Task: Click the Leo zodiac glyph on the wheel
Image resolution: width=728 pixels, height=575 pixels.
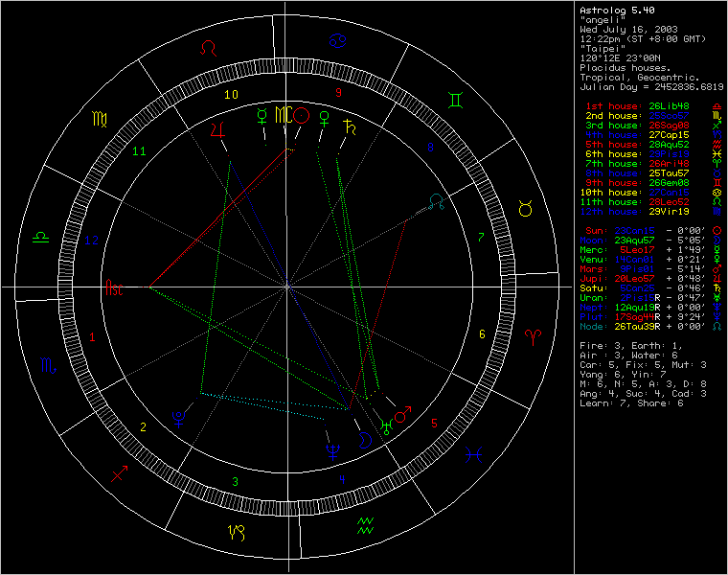Action: coord(208,46)
